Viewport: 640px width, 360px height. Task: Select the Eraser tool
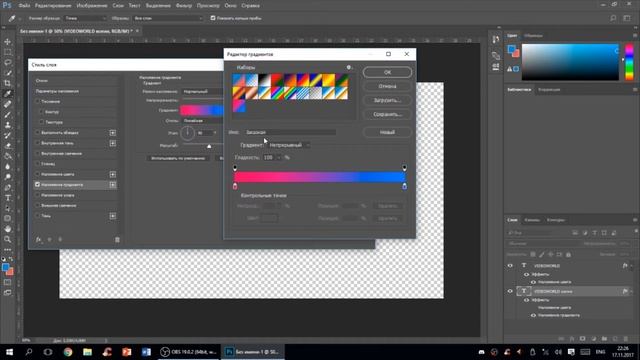click(x=7, y=146)
